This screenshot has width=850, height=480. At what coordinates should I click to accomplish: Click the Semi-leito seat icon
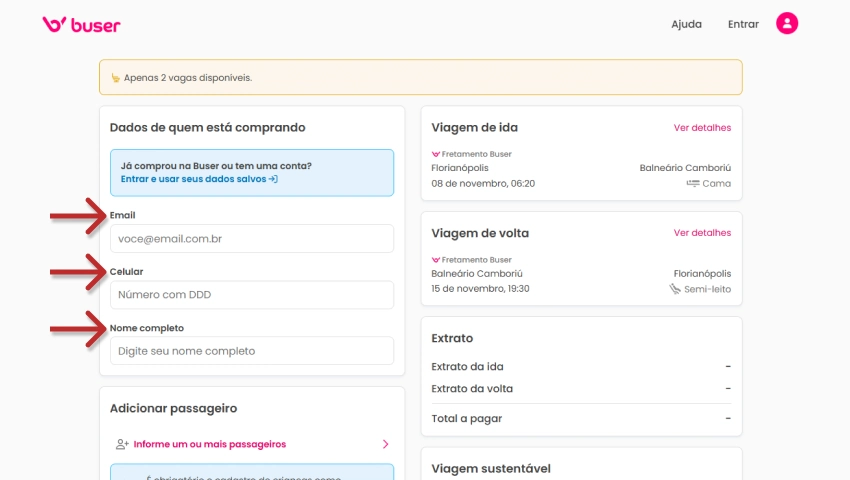674,289
